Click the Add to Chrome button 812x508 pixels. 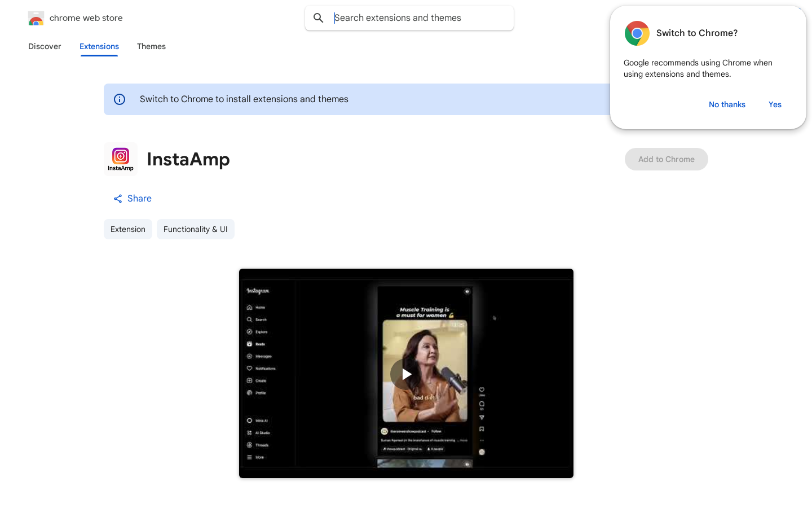click(x=667, y=159)
